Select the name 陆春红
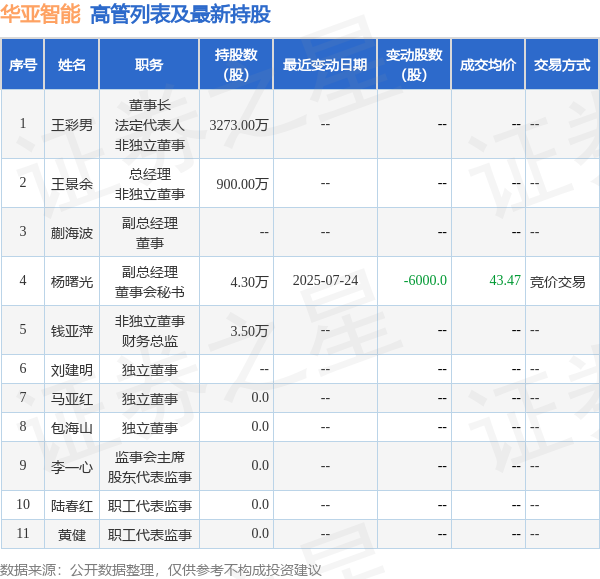The image size is (600, 579). coord(72,506)
